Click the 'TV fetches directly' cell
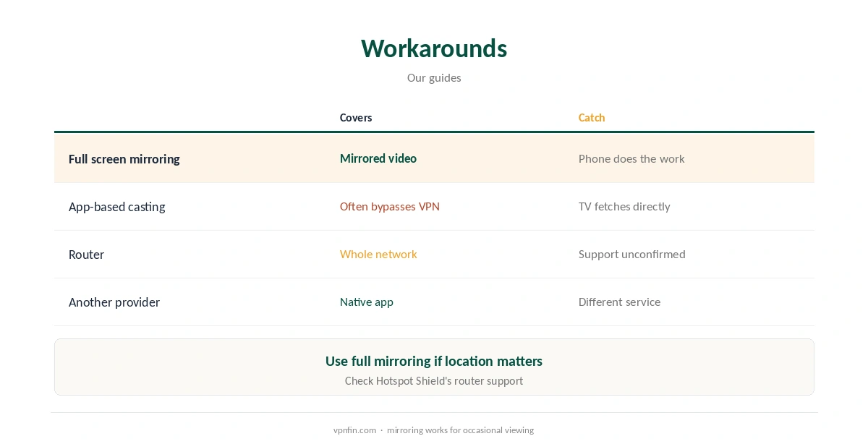Screen dimensions: 868x444 click(624, 207)
